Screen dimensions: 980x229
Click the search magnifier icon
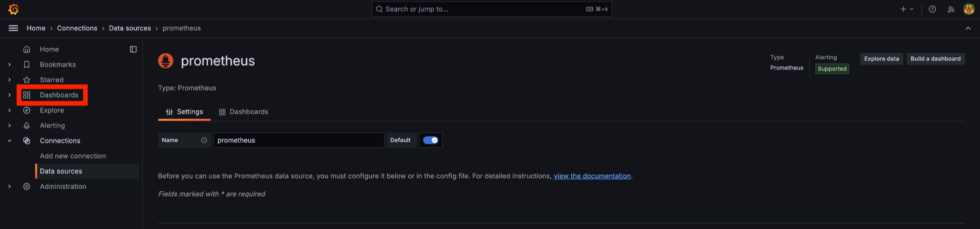point(379,9)
